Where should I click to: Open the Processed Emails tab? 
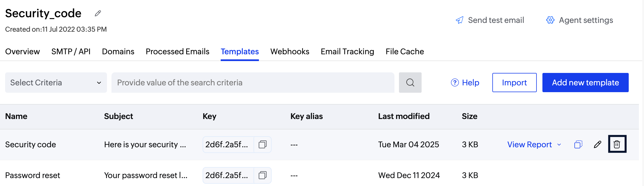click(177, 51)
